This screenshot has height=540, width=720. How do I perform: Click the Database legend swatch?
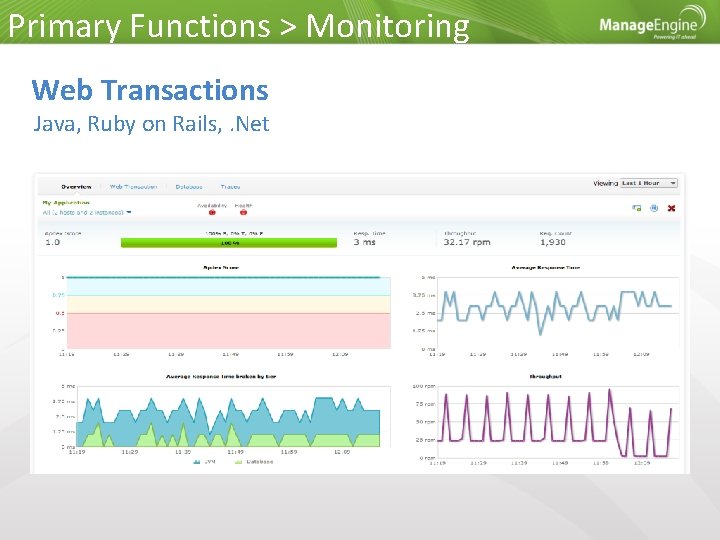coord(238,462)
